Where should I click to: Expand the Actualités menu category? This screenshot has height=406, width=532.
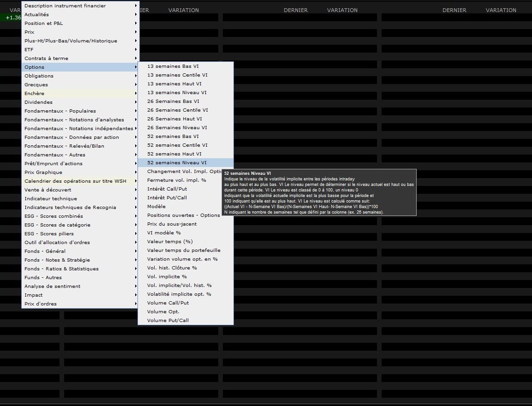tap(36, 14)
